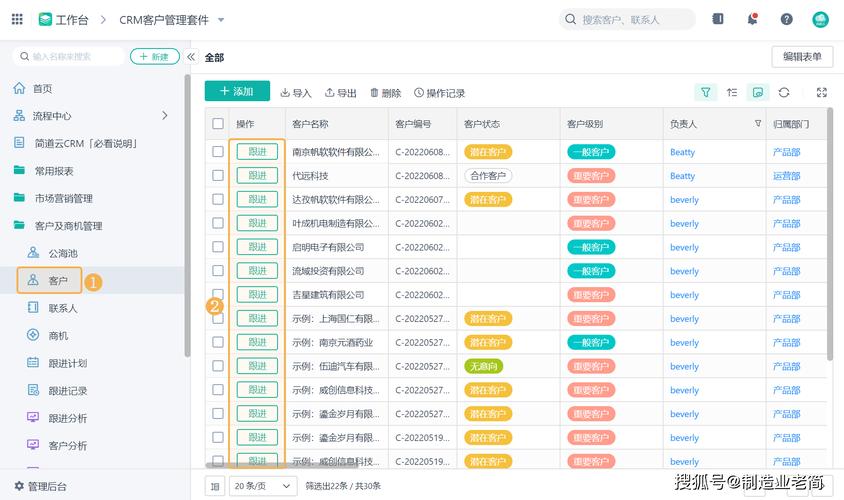Open the address book icon in header
Viewport: 844px width, 500px height.
[718, 19]
